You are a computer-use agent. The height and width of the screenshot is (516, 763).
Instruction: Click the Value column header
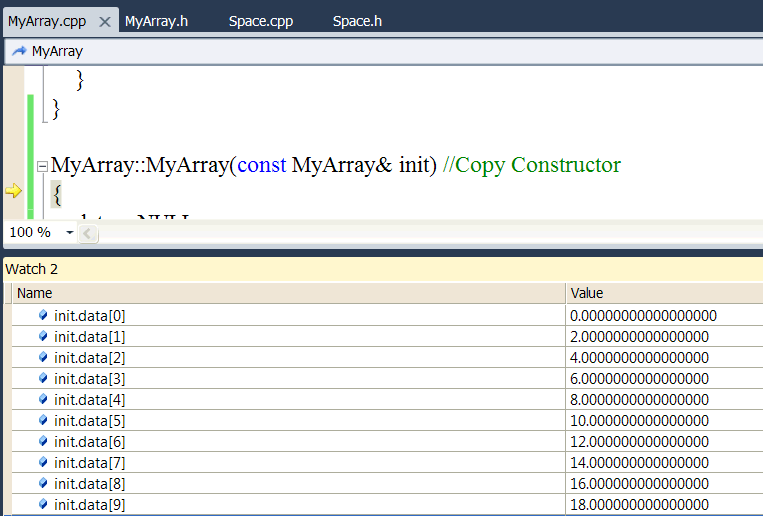pyautogui.click(x=665, y=293)
